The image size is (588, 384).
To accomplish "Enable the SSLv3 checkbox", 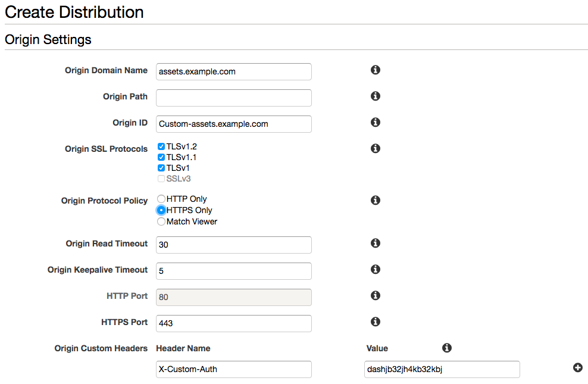I will coord(161,179).
